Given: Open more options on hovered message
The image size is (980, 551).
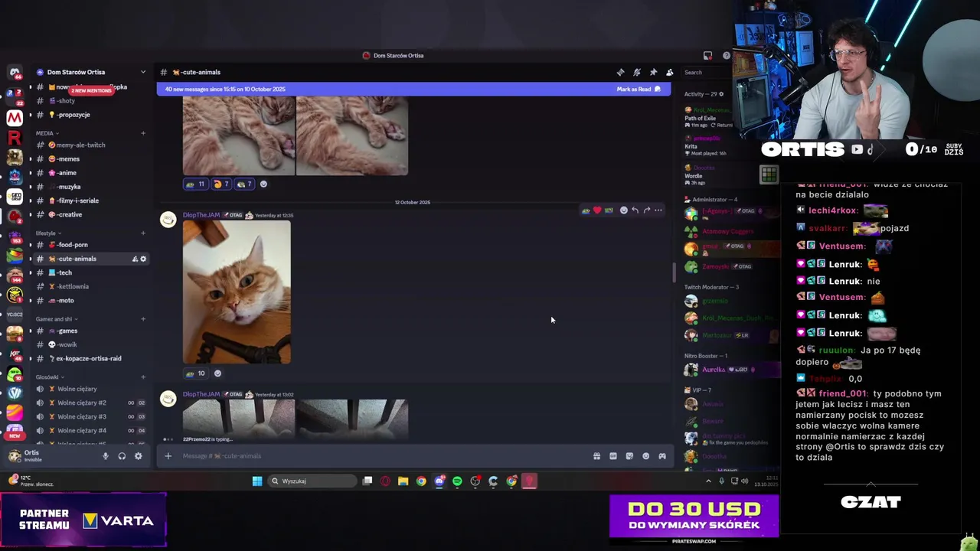Looking at the screenshot, I should (658, 210).
